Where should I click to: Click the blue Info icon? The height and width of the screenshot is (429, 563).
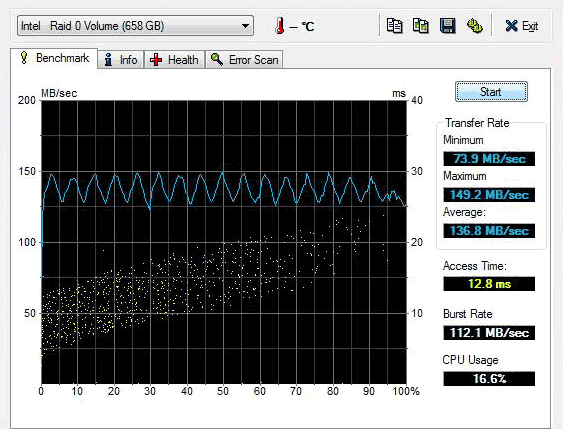(x=108, y=60)
